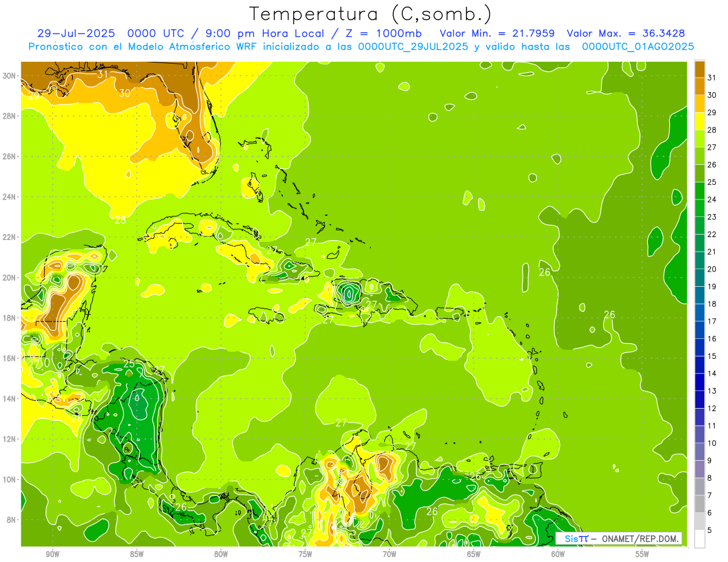Click color scale label '31'
728x562 pixels.
click(712, 78)
